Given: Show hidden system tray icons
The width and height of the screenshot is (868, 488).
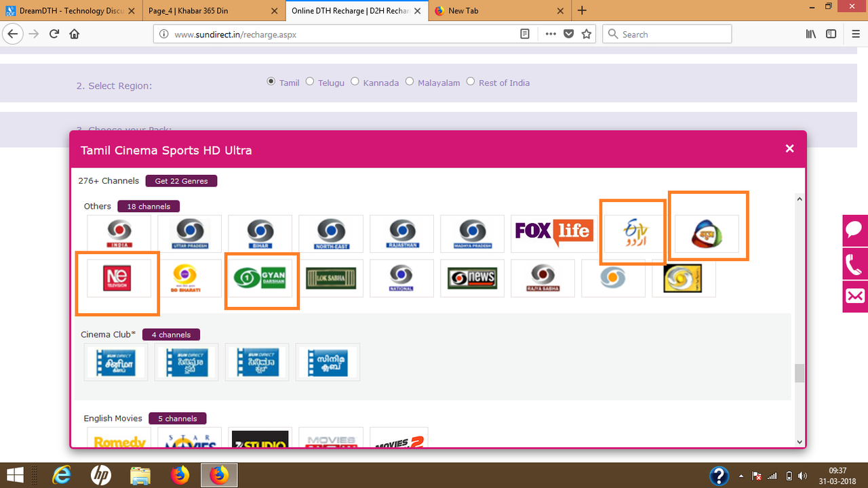Looking at the screenshot, I should pos(741,476).
